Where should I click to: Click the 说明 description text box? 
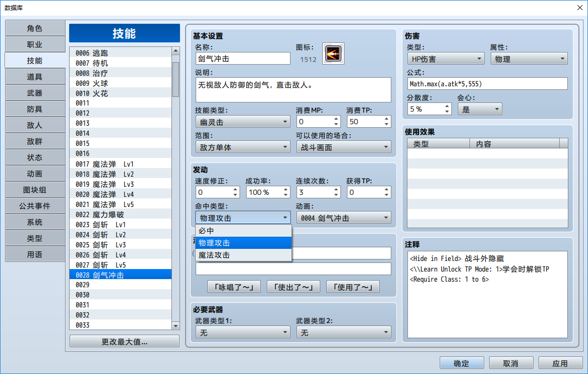(x=293, y=90)
